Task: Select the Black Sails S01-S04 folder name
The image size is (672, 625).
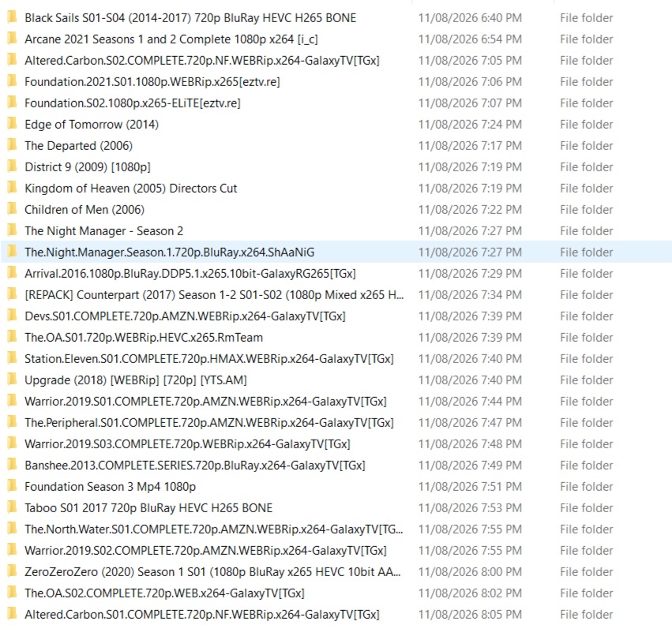Action: pyautogui.click(x=190, y=18)
